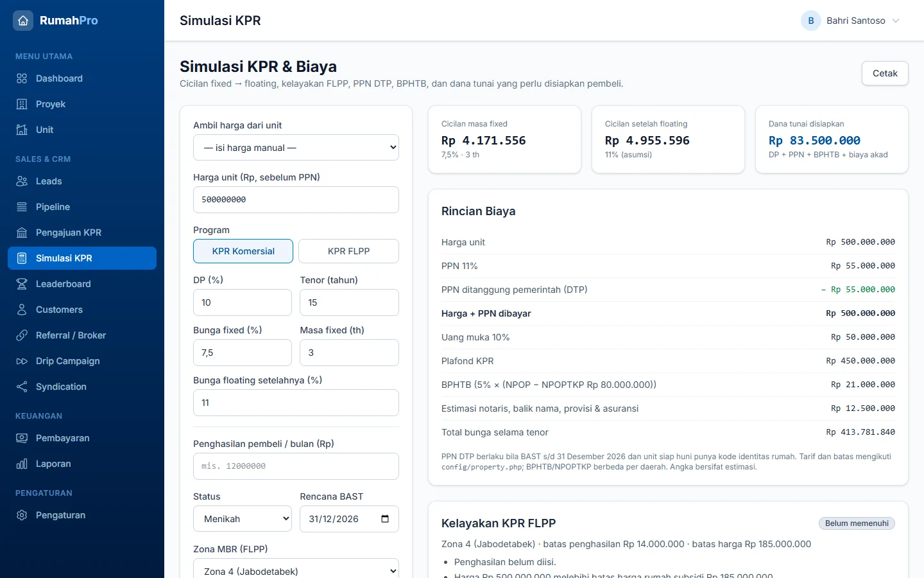Image resolution: width=924 pixels, height=578 pixels.
Task: Select the Customers person icon
Action: click(22, 310)
